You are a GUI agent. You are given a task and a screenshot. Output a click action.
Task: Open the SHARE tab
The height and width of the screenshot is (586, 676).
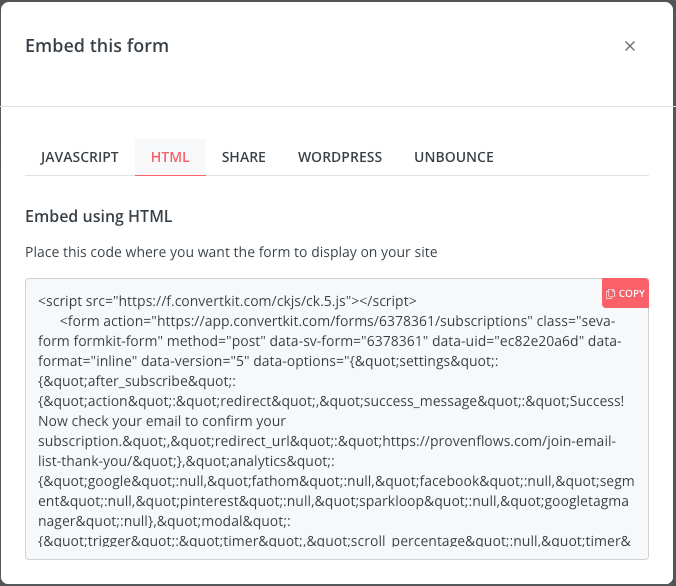(244, 157)
